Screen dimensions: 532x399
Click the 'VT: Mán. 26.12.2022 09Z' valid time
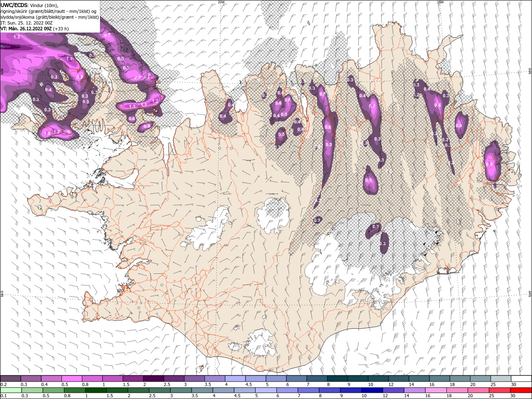click(x=26, y=29)
